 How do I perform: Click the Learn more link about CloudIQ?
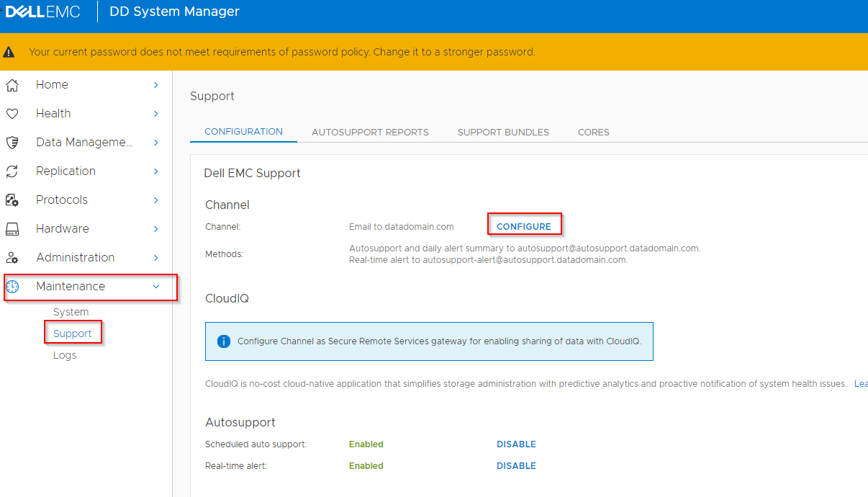tap(861, 383)
